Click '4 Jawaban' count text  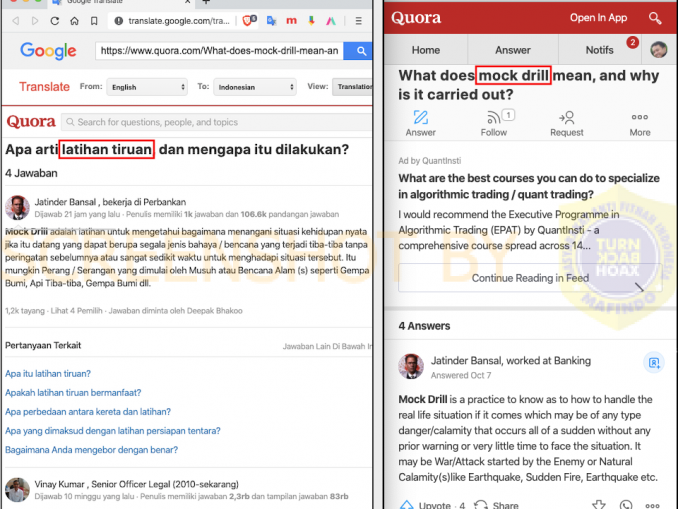[x=31, y=173]
